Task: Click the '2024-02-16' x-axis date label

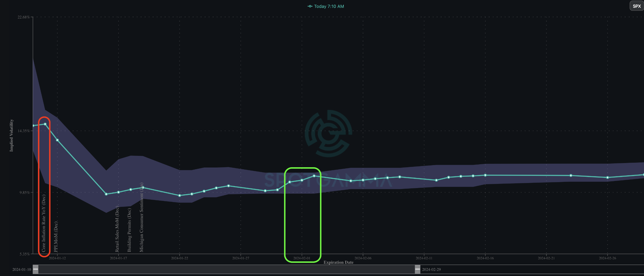Action: tap(485, 258)
